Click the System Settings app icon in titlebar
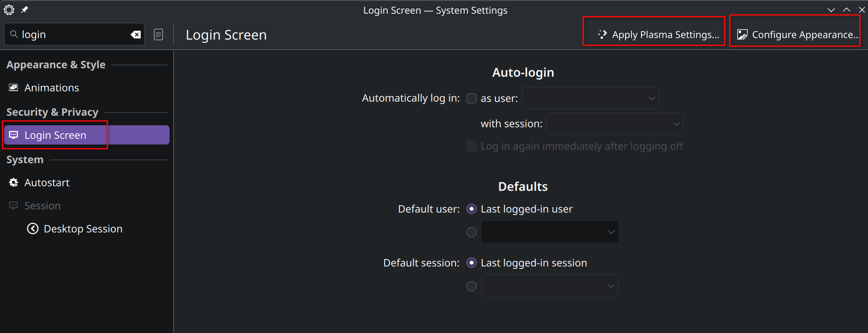Image resolution: width=868 pixels, height=333 pixels. tap(9, 10)
